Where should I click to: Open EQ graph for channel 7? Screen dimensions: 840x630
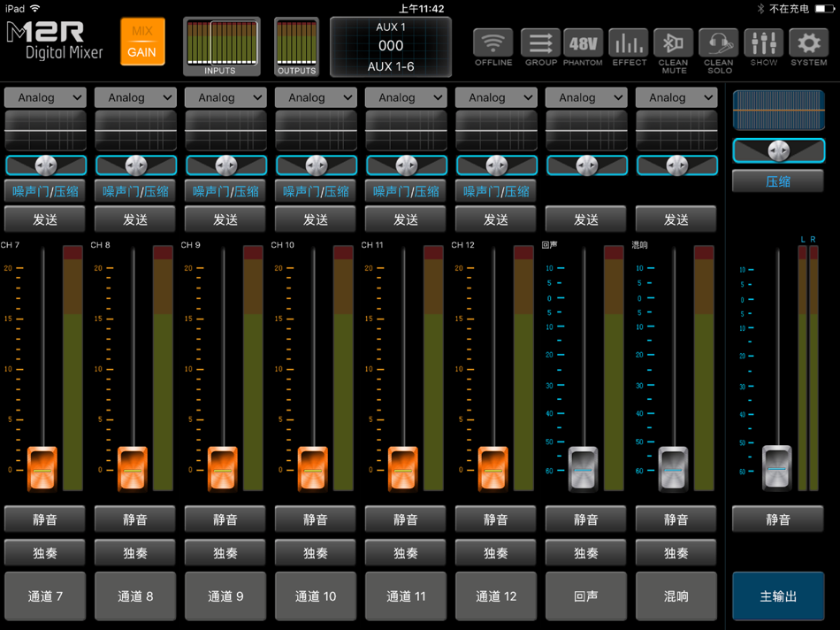click(45, 130)
